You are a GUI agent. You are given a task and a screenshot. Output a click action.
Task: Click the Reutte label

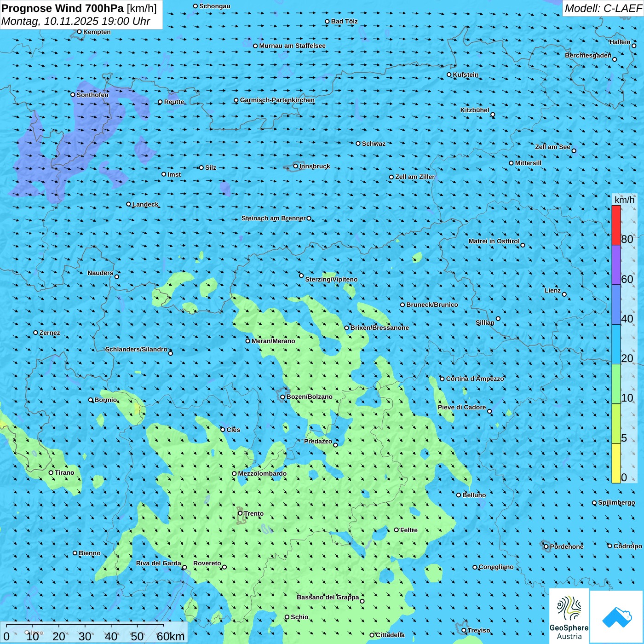pos(174,102)
